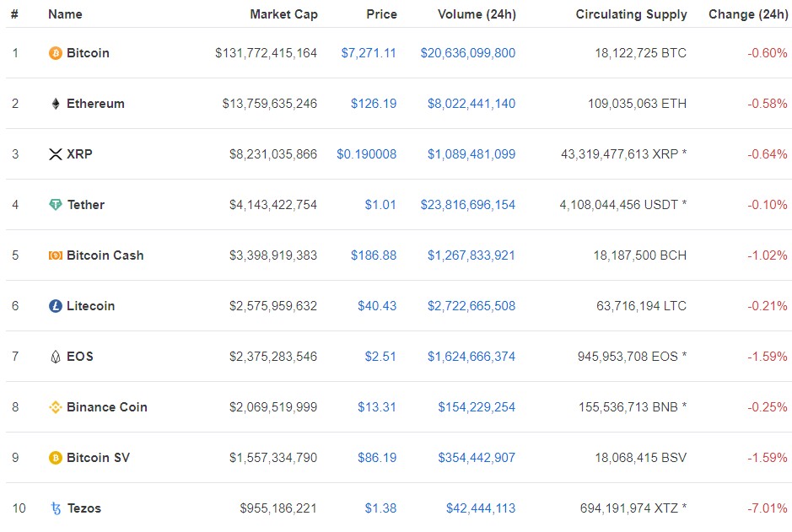Select Bitcoin change value -0.60%
This screenshot has height=532, width=792.
768,53
